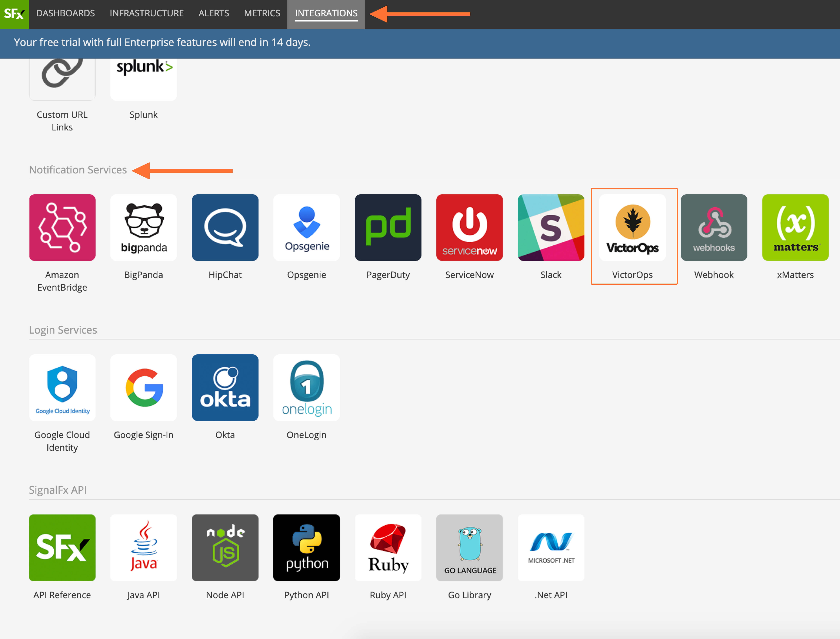The width and height of the screenshot is (840, 639).
Task: Select the PagerDuty notification service
Action: tap(388, 227)
